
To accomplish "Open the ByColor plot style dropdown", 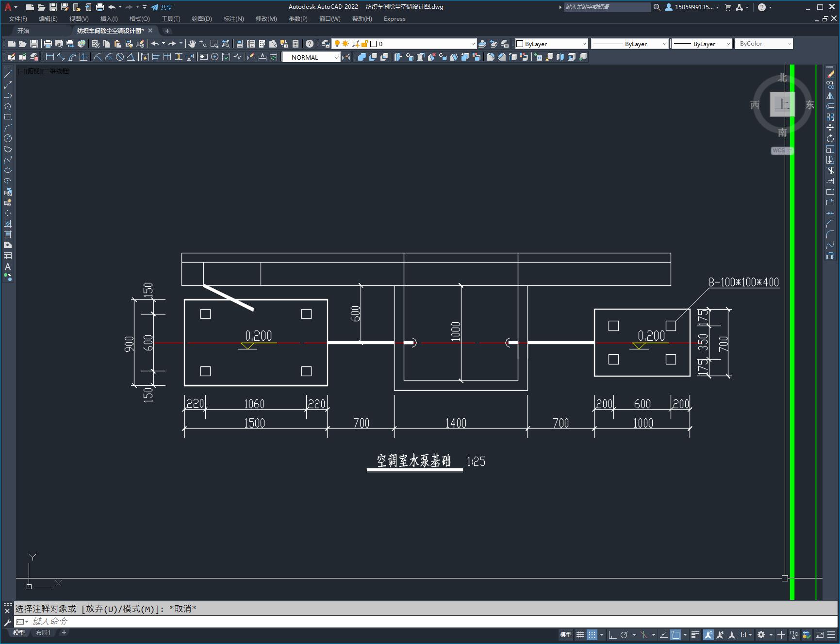I will pos(764,44).
